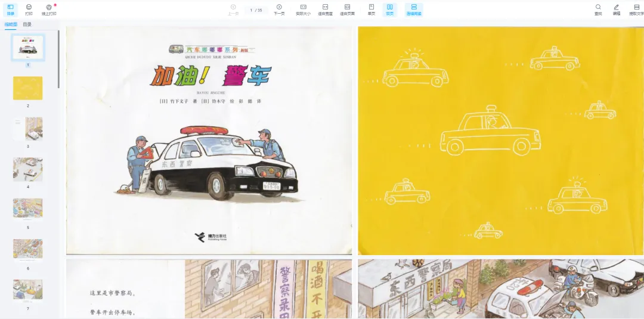Switch to the 目录 outline tab in sidebar
Viewport: 644px width, 319px height.
27,24
